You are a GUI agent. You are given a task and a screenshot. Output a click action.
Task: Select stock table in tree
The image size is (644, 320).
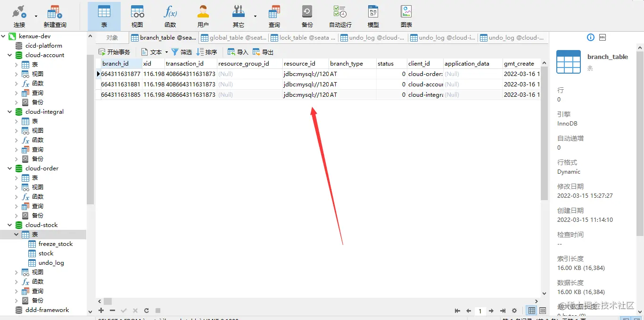[46, 253]
